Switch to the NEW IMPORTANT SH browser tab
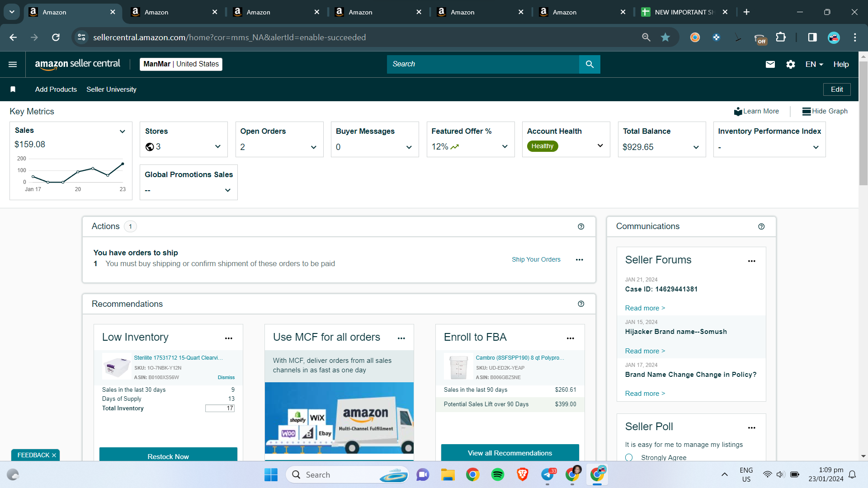The image size is (868, 488). pyautogui.click(x=684, y=12)
